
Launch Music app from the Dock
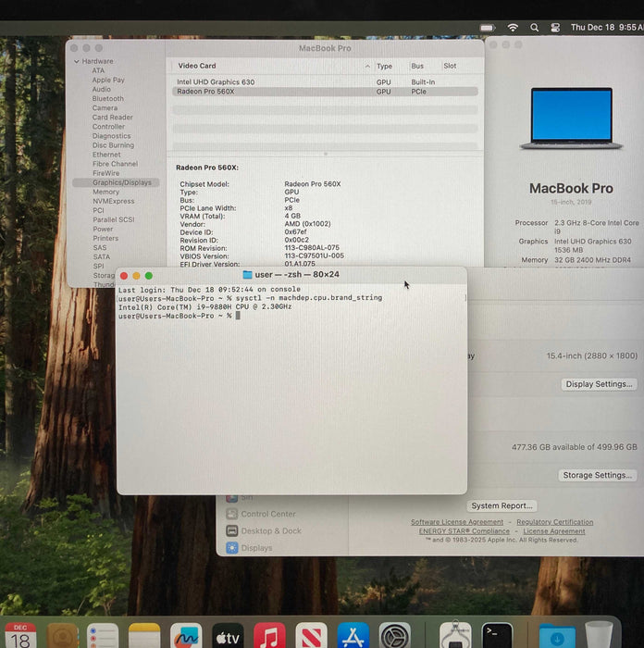269,636
